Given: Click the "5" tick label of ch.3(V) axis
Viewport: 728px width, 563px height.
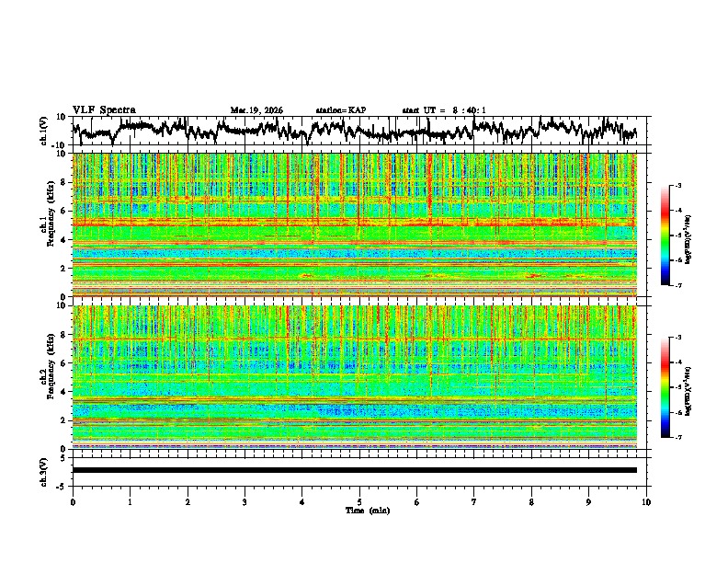Looking at the screenshot, I should tap(64, 458).
